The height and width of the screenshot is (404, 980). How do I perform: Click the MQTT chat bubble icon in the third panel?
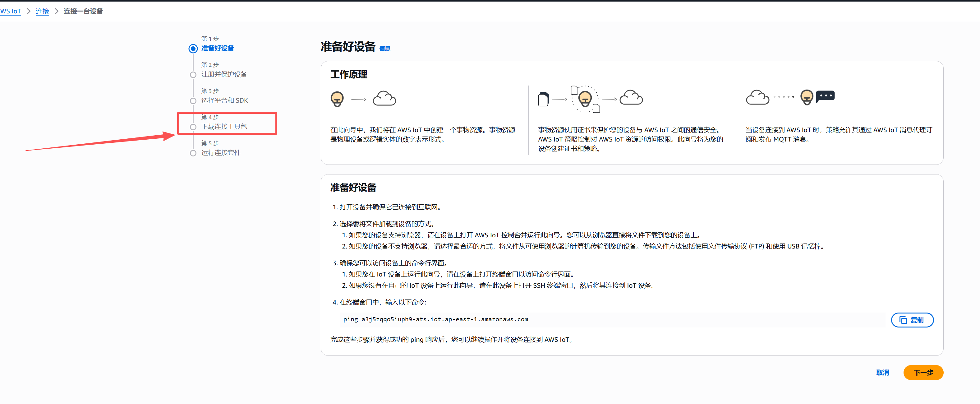[x=826, y=96]
